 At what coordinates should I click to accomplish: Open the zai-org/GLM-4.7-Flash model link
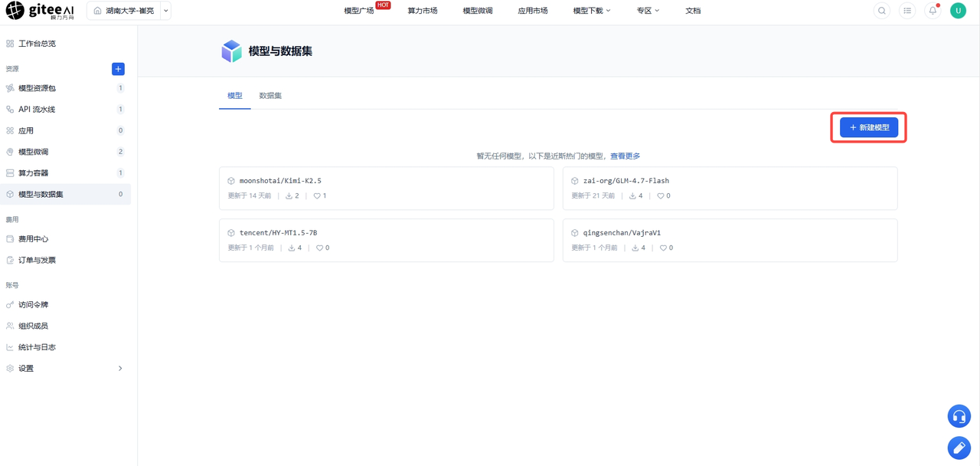coord(626,181)
